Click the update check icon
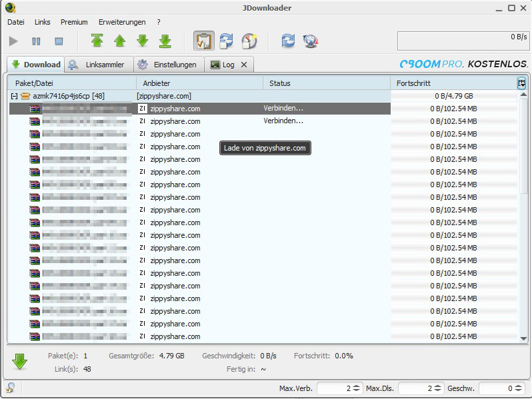 tap(310, 41)
